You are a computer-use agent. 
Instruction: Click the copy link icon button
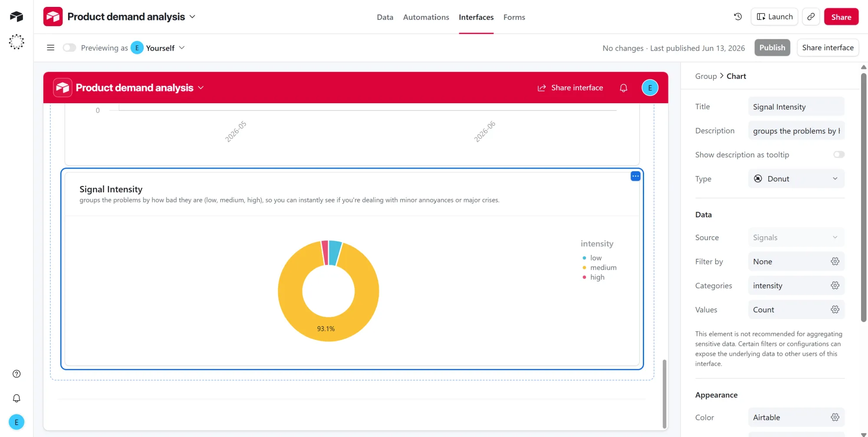pyautogui.click(x=811, y=17)
